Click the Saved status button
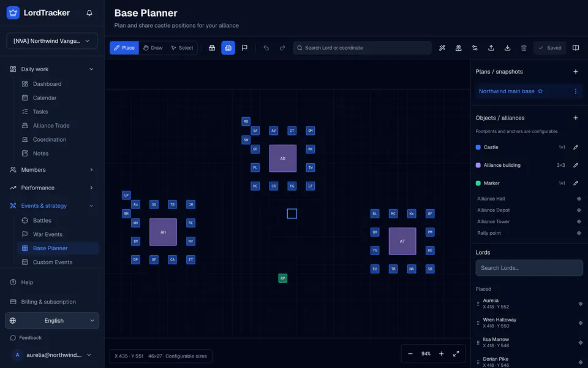 click(550, 48)
